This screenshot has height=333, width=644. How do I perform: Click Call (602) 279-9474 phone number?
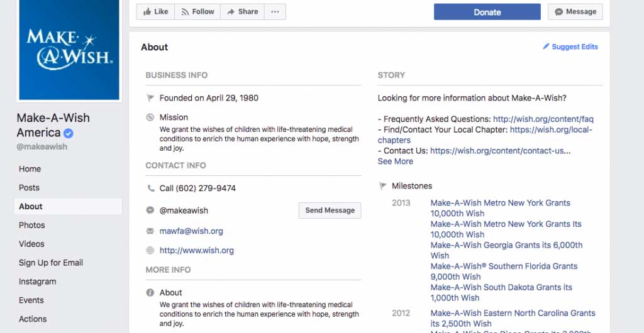pyautogui.click(x=197, y=188)
